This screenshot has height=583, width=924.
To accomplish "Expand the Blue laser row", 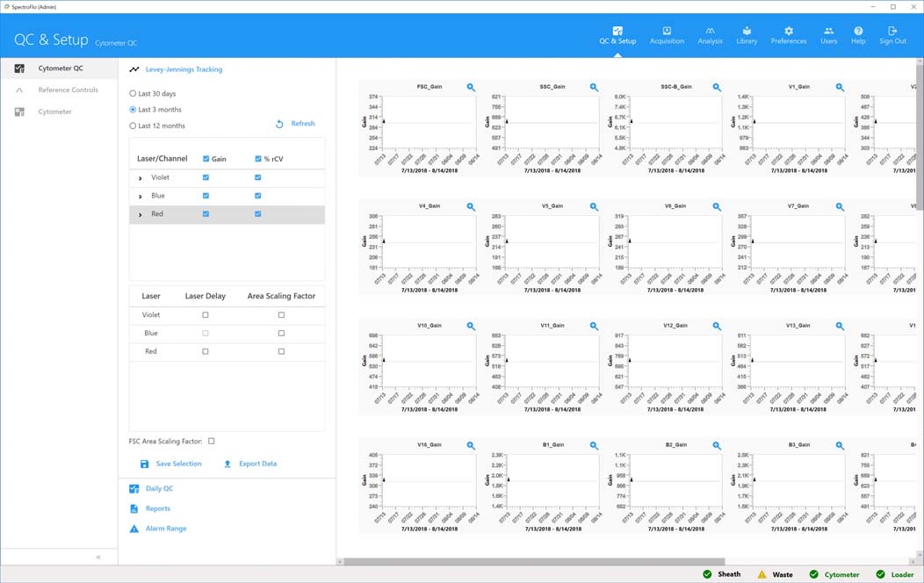I will (141, 196).
